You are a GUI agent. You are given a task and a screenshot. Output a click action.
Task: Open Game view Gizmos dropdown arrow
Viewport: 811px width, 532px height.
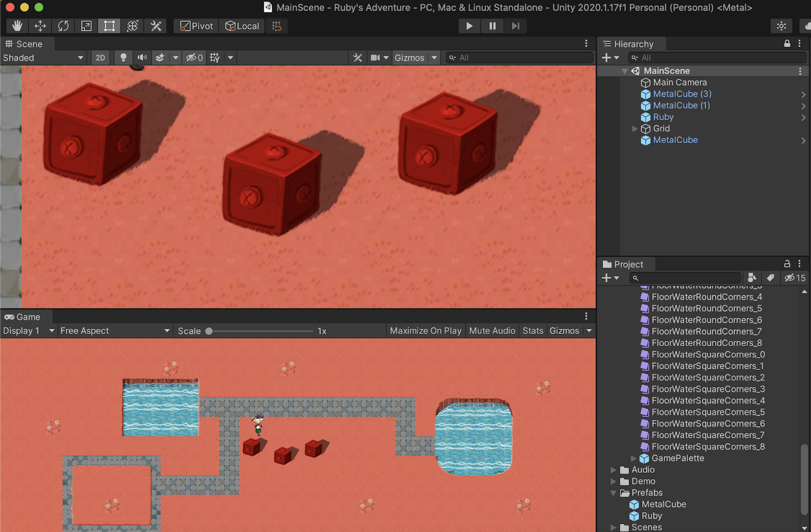click(589, 331)
